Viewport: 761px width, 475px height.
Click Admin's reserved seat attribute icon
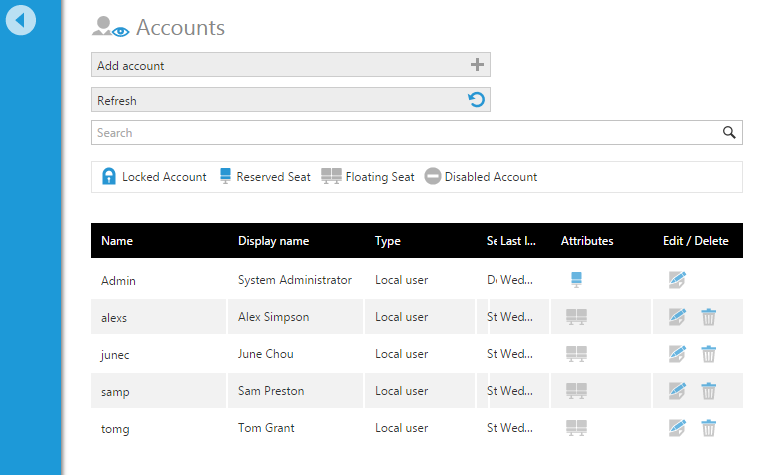coord(576,280)
